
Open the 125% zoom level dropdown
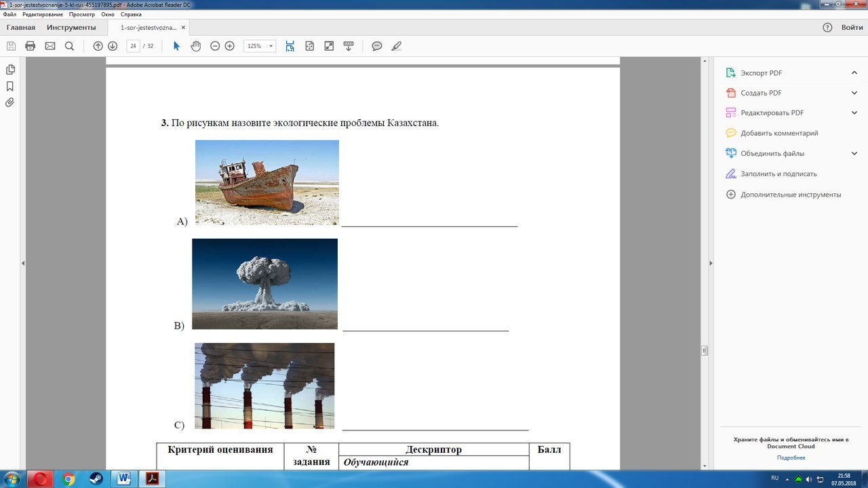pos(260,46)
